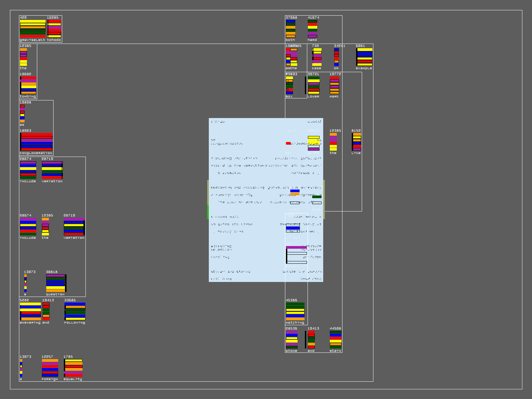Image resolution: width=532 pixels, height=399 pixels.
Task: Select the block labeled both
Action: (x=291, y=29)
